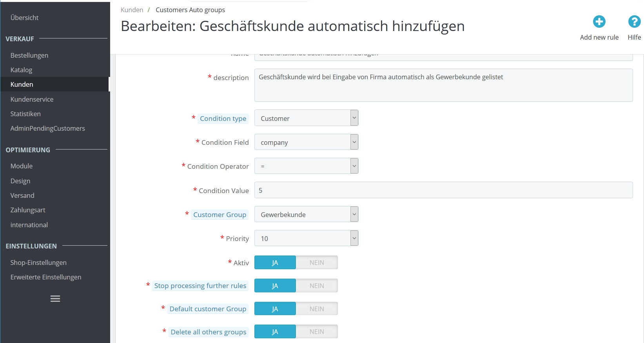
Task: Select Module in the sidebar
Action: pyautogui.click(x=22, y=166)
